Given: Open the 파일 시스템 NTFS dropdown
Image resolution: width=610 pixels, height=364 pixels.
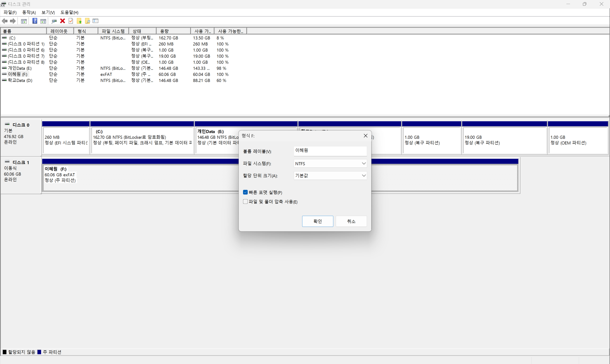Looking at the screenshot, I should 330,163.
